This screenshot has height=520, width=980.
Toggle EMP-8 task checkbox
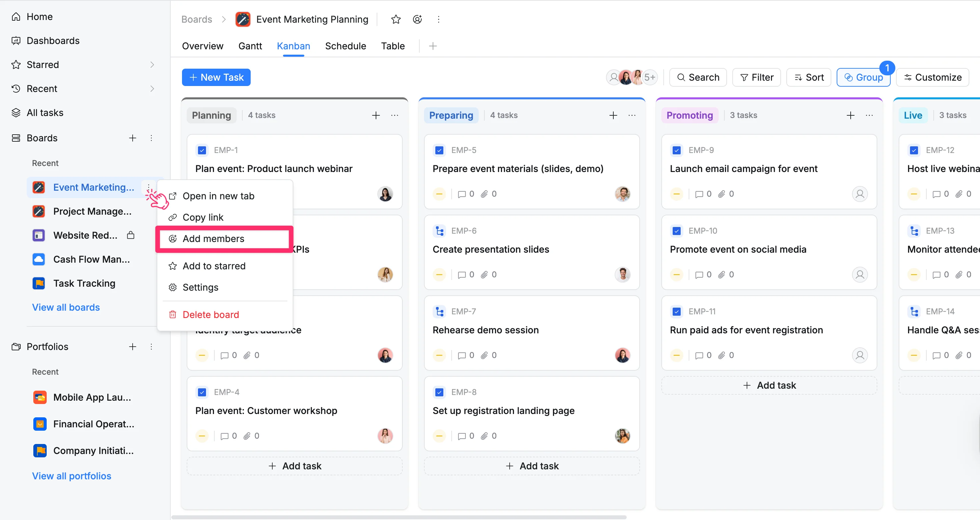click(439, 392)
